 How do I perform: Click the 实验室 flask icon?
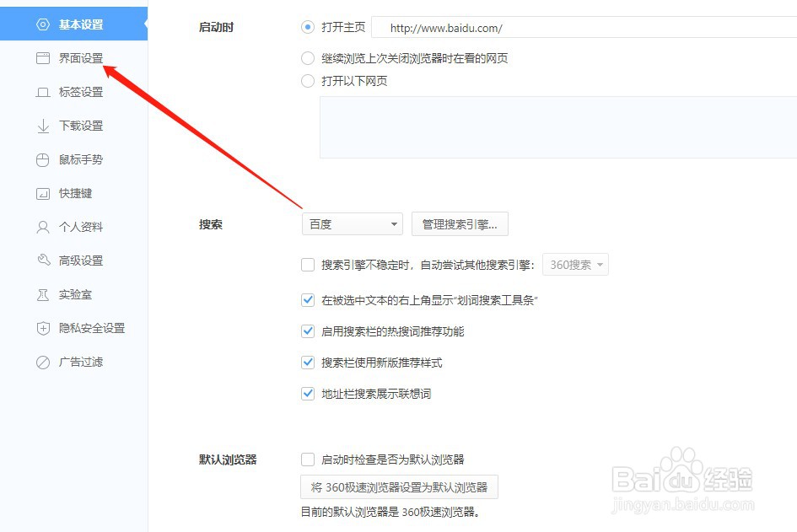[x=43, y=295]
